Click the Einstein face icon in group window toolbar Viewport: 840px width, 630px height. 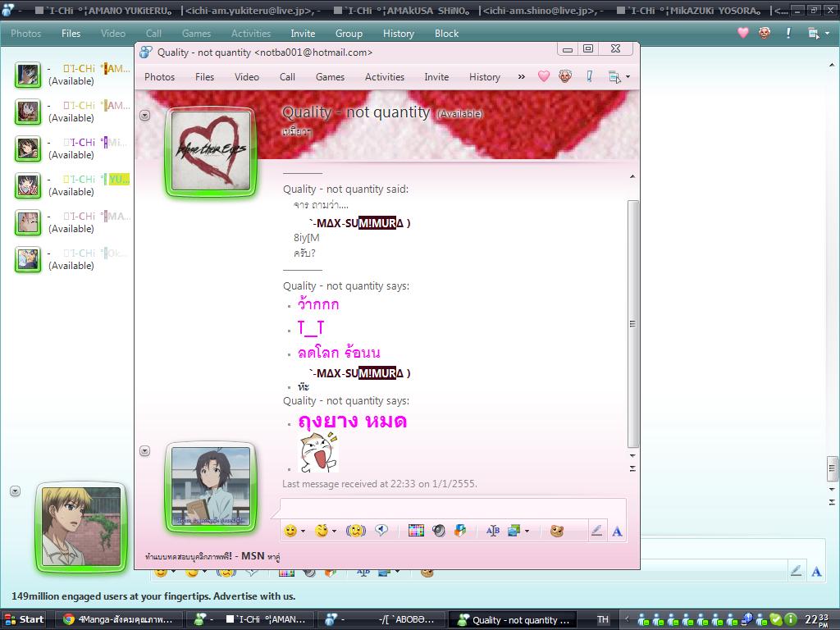[765, 33]
